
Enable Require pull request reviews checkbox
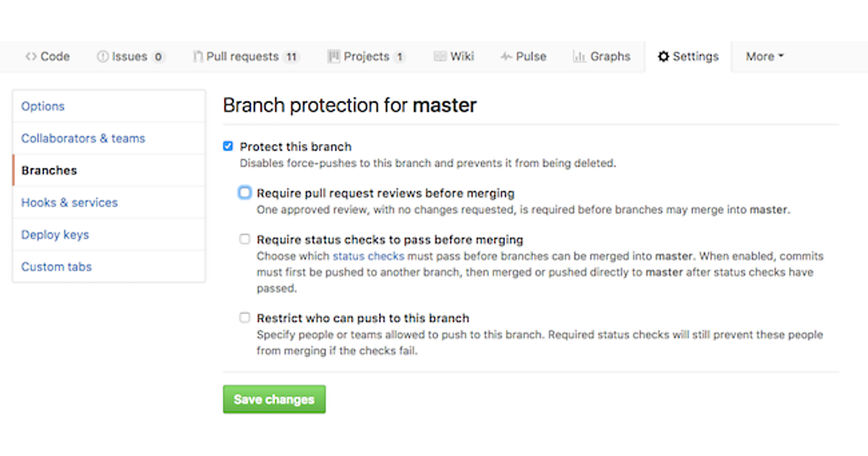245,193
